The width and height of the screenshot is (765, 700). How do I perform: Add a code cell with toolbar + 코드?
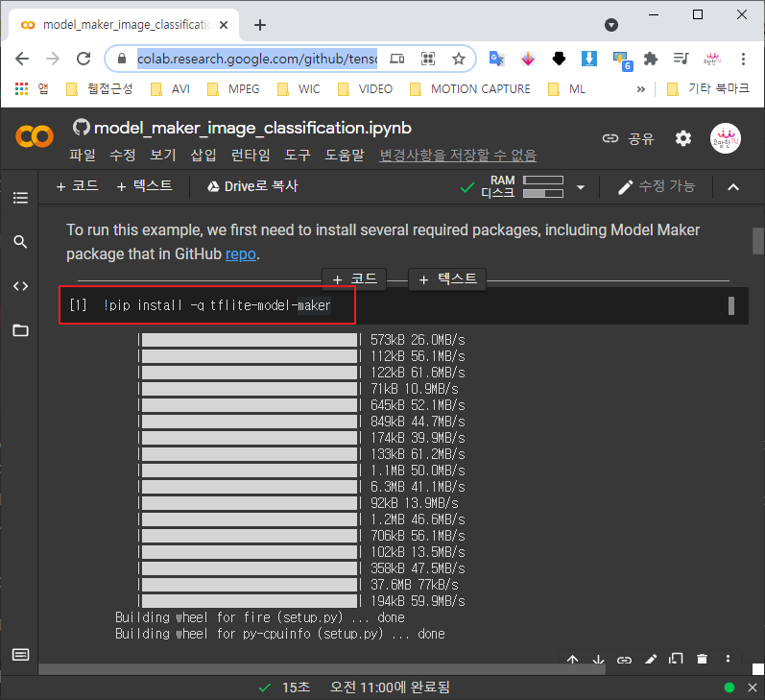click(x=77, y=186)
